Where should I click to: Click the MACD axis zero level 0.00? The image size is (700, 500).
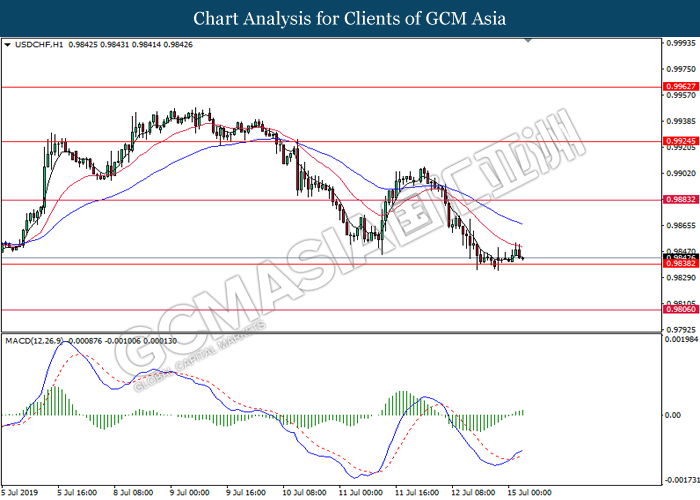pos(673,415)
